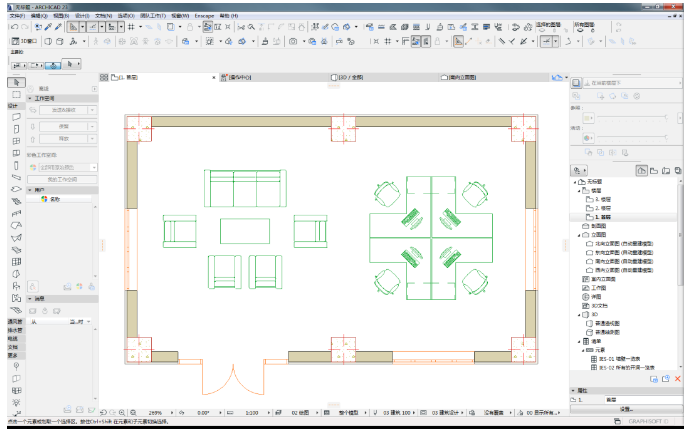Screen dimensions: 687x436
Task: Select Layout Book icon in Navigator
Action: 666,170
